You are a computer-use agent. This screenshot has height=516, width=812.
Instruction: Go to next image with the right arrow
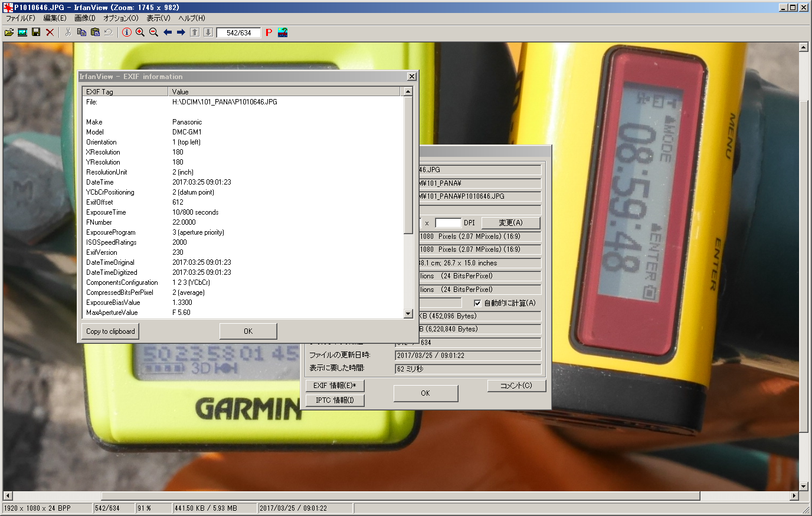(x=181, y=32)
